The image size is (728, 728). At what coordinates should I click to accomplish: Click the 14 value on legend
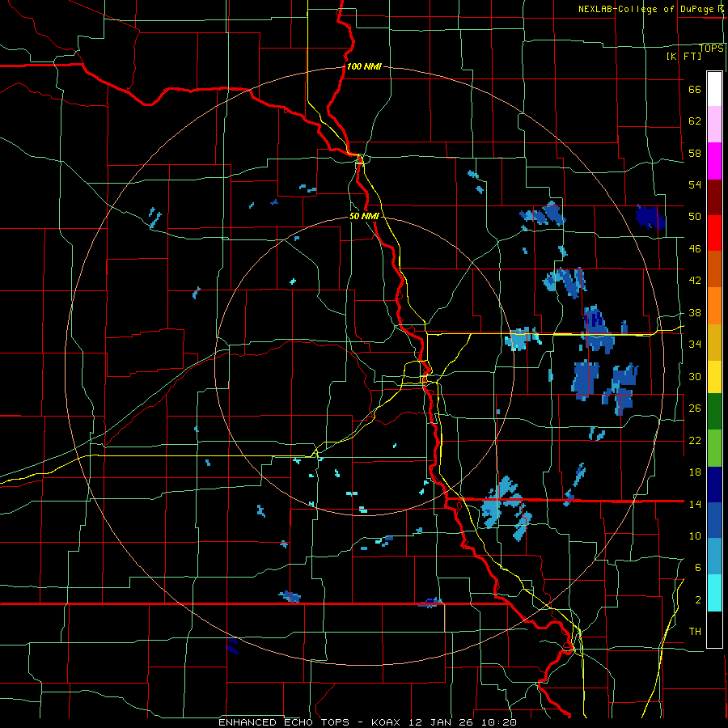(x=695, y=504)
